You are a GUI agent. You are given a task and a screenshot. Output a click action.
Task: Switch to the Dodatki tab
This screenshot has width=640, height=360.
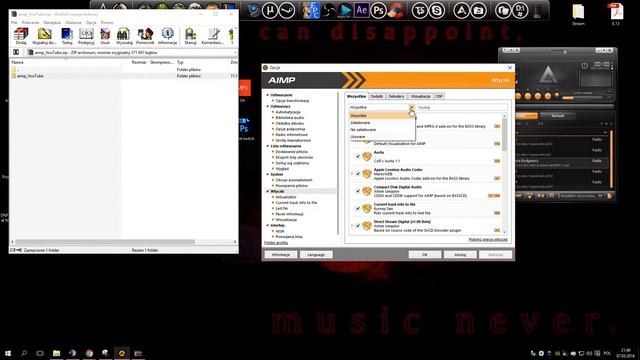(x=377, y=96)
